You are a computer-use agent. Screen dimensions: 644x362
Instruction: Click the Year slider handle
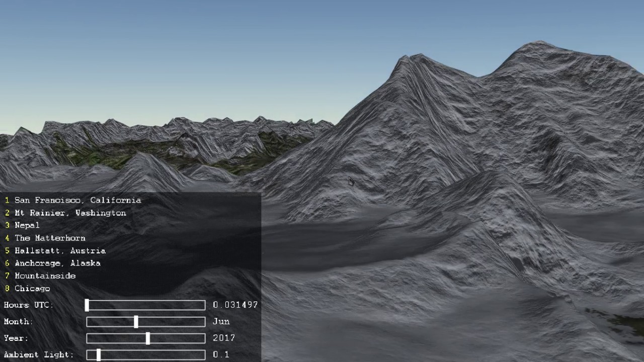tap(147, 338)
